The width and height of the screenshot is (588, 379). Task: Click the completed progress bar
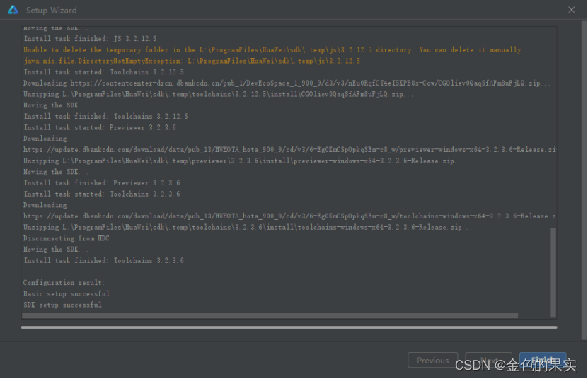coord(289,327)
